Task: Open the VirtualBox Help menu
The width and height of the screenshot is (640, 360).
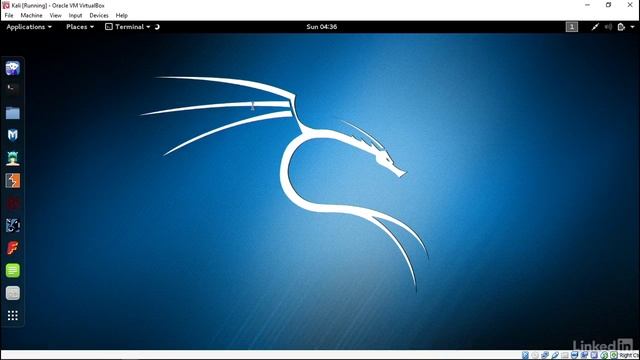Action: click(x=122, y=16)
